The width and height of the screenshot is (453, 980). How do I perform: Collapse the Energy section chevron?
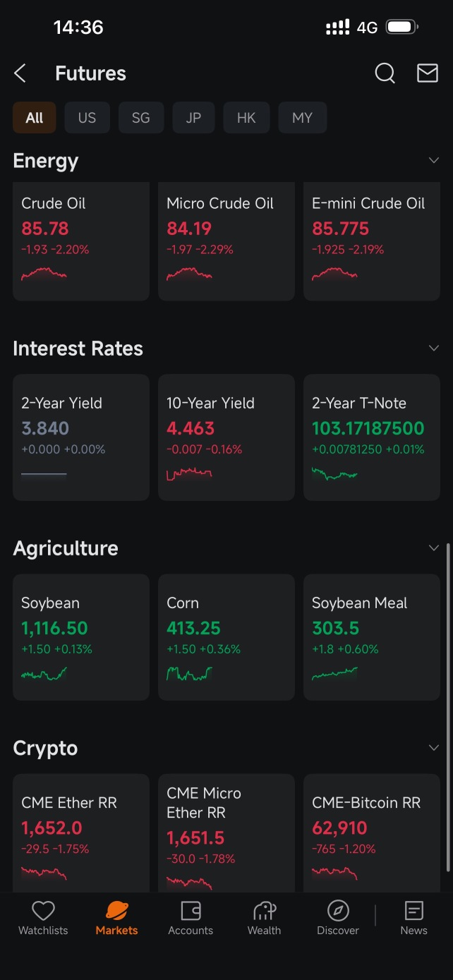434,160
